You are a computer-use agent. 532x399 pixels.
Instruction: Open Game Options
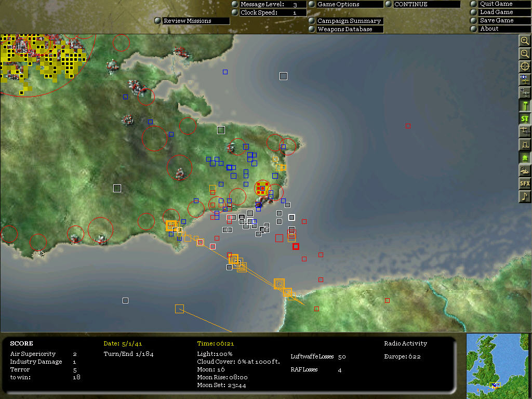coord(345,4)
